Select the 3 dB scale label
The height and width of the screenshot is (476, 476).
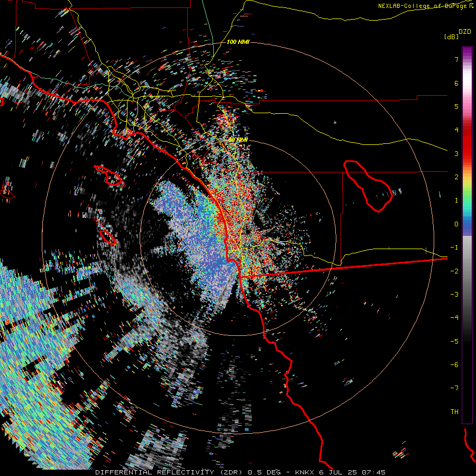point(456,153)
